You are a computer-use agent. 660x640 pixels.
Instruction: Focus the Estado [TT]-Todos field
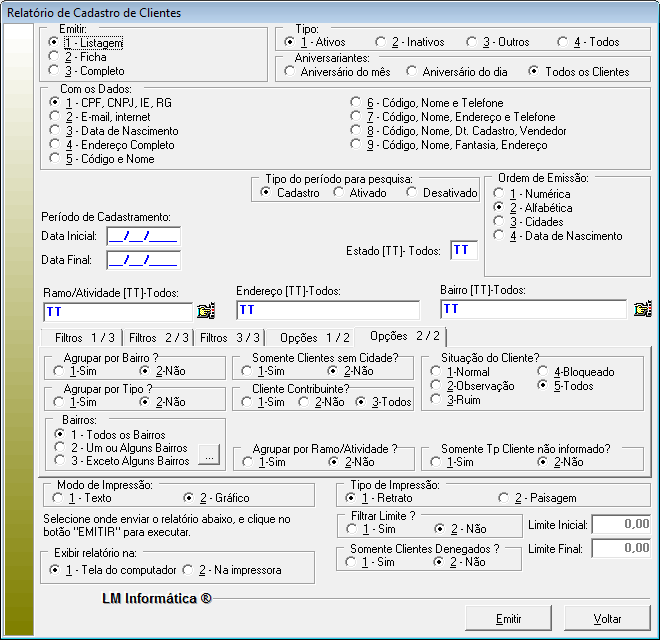click(x=464, y=250)
